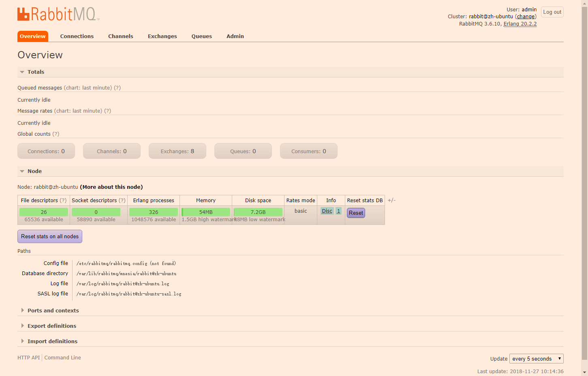
Task: Show help for Message rates
Action: [107, 111]
